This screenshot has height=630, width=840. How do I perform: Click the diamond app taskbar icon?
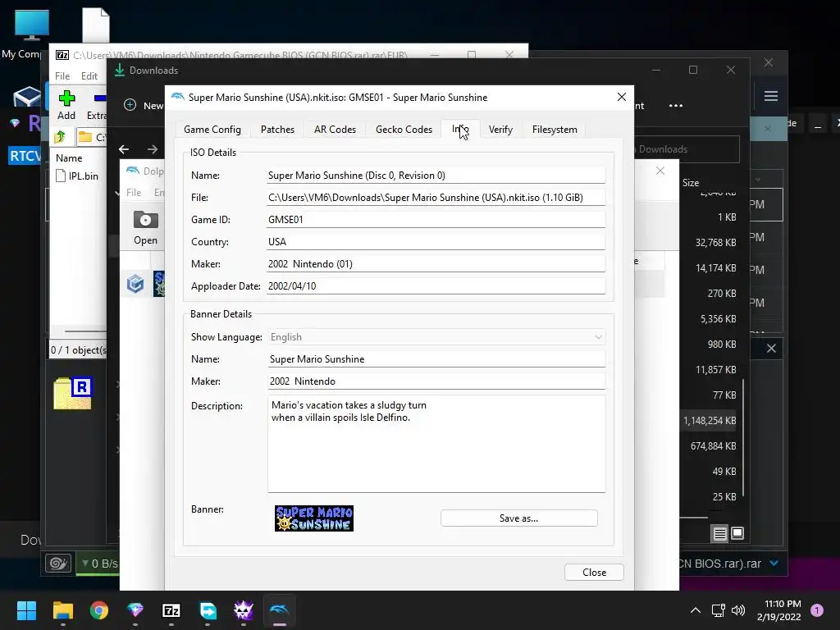coord(135,610)
